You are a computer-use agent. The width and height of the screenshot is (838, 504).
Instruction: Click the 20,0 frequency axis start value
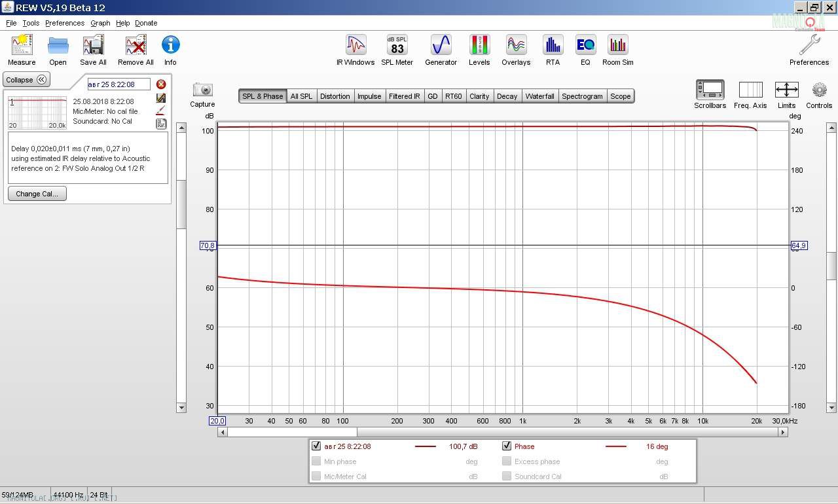[x=217, y=421]
